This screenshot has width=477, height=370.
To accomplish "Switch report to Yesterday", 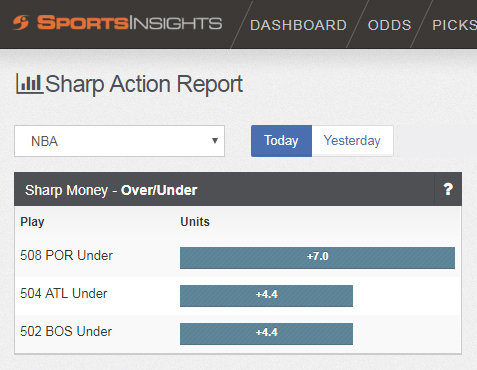I will [352, 141].
